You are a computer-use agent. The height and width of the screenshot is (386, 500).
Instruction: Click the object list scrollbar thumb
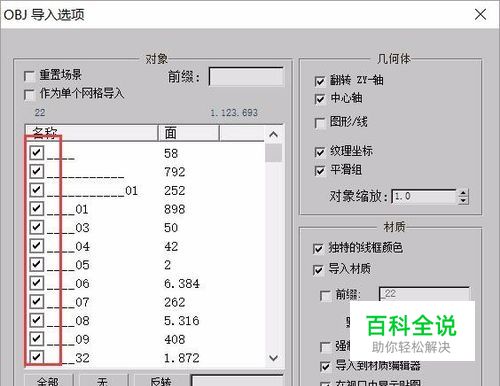pos(274,153)
